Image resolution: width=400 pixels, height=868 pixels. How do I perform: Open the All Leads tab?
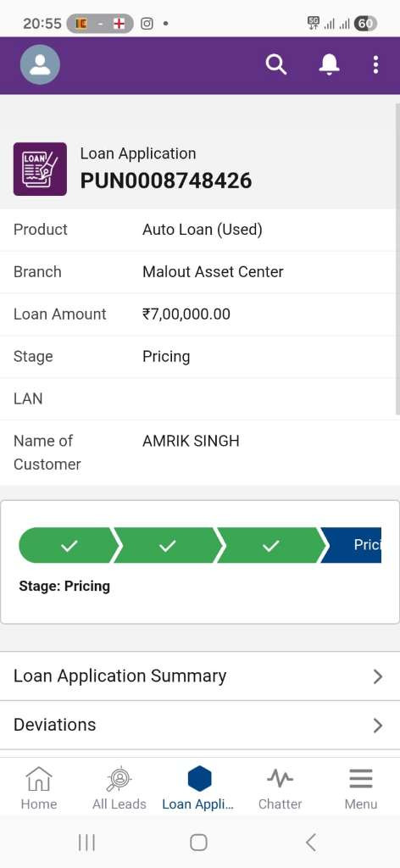pyautogui.click(x=119, y=789)
